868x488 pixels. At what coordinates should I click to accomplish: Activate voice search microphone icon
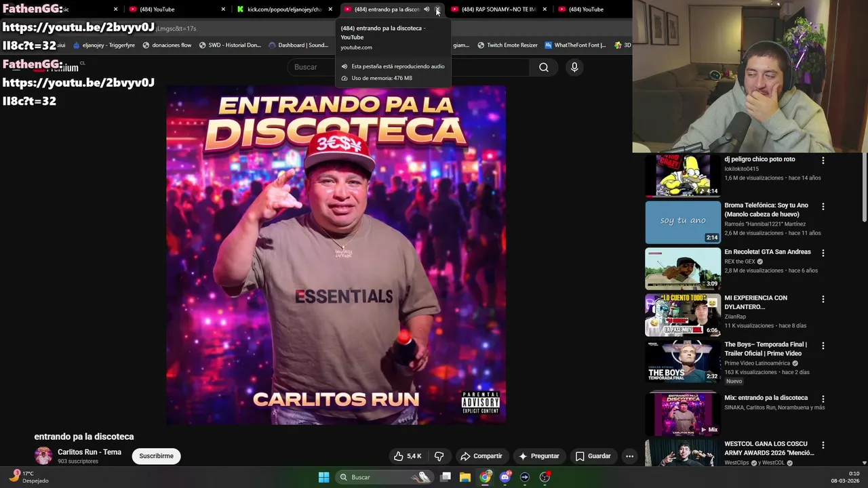pyautogui.click(x=574, y=67)
